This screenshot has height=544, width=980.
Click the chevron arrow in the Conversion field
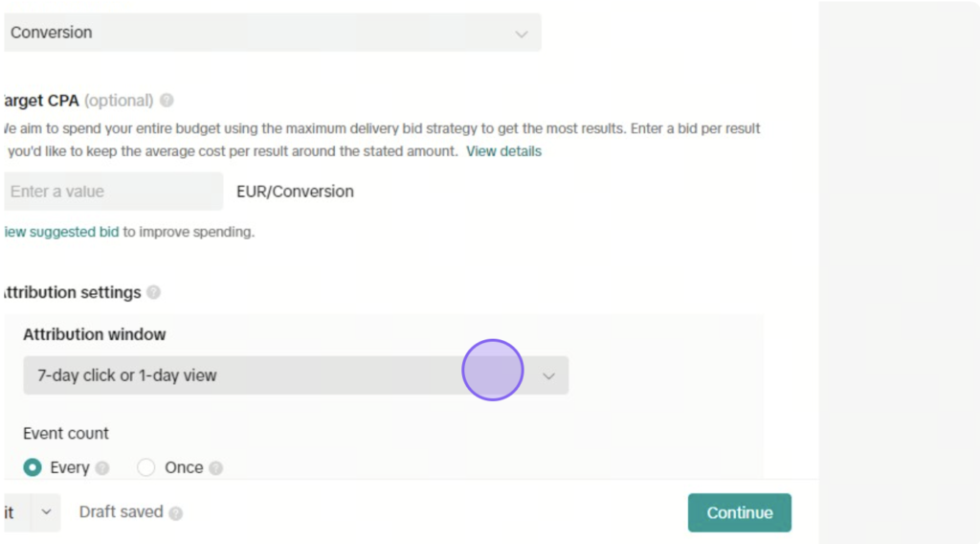tap(522, 34)
